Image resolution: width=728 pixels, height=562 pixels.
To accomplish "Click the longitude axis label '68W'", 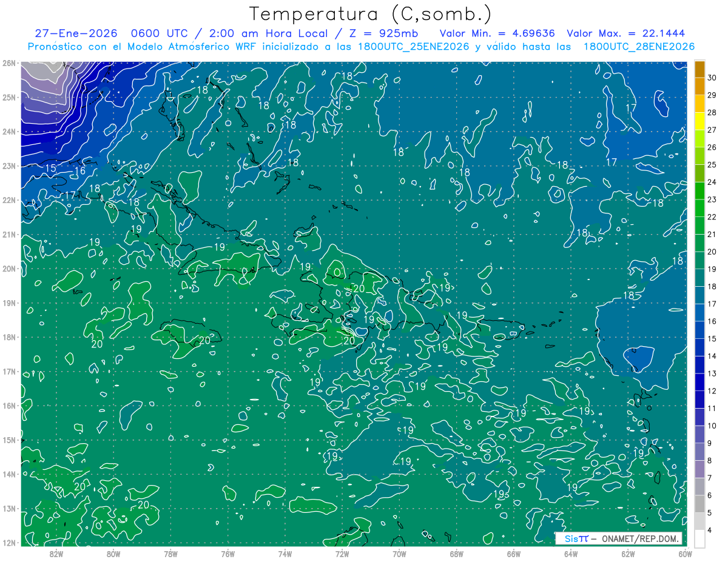I will [x=457, y=554].
